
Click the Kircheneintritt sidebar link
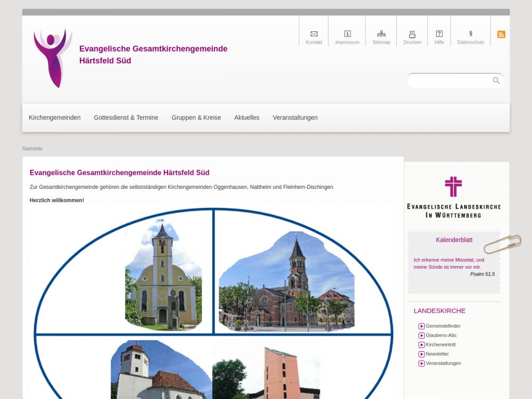(440, 345)
